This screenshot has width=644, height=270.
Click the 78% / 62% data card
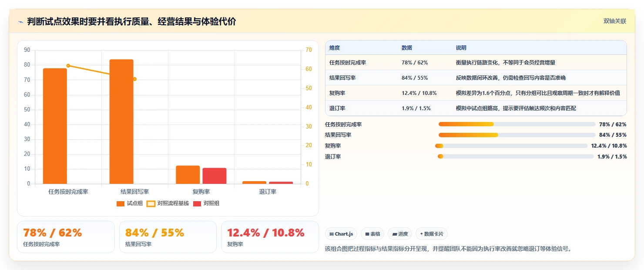click(66, 237)
